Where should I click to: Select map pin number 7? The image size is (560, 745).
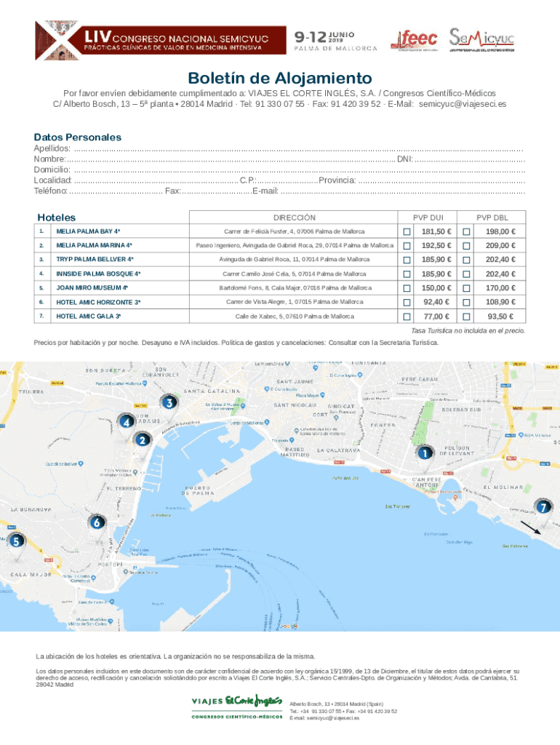[x=541, y=506]
